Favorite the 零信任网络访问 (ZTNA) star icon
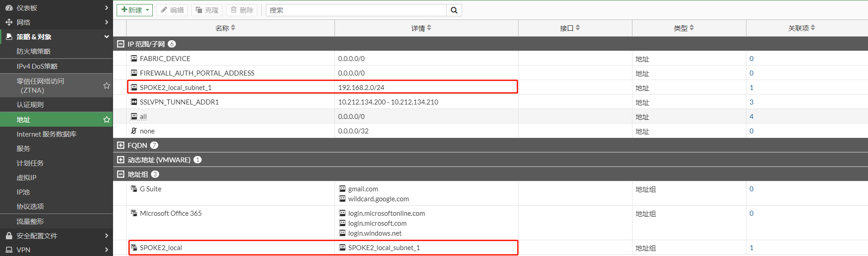 (107, 85)
